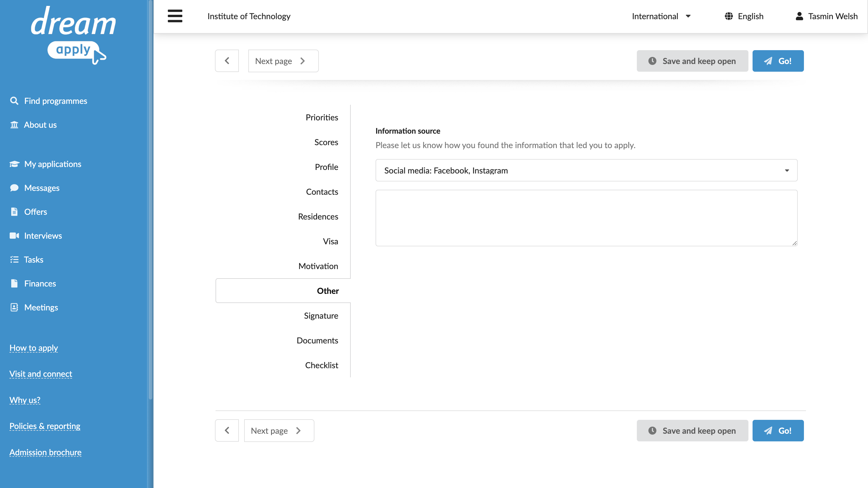Switch to the Residences tab
The width and height of the screenshot is (868, 488).
pyautogui.click(x=318, y=217)
